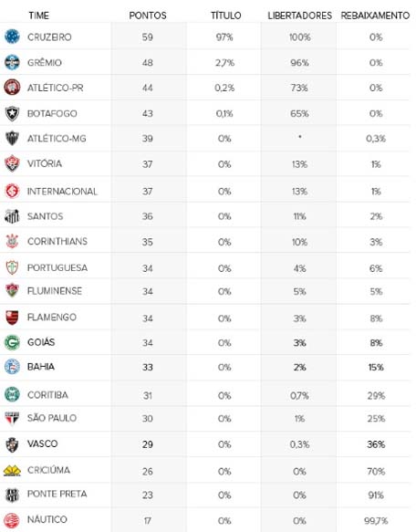Screen dimensions: 416x532
Task: Click Náutico's 99,7% relegation value
Action: [x=376, y=521]
